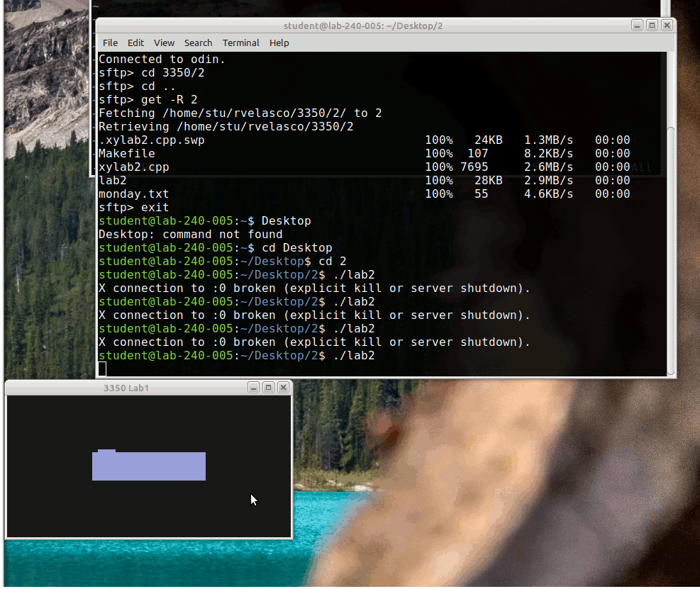The image size is (700, 589).
Task: Click the 'lab2' transfer row name
Action: pos(113,180)
